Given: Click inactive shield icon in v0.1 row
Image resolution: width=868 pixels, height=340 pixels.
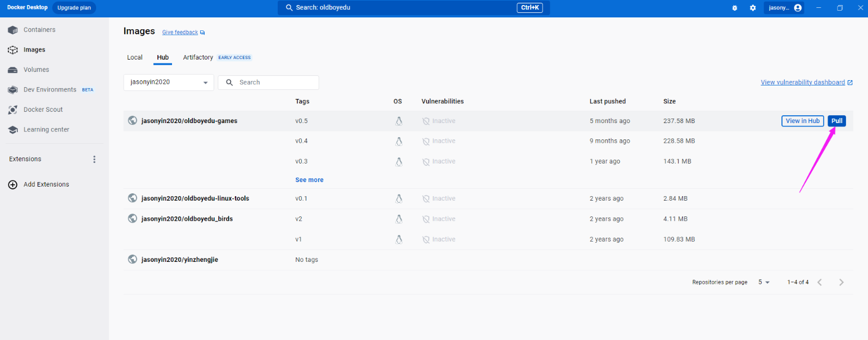Looking at the screenshot, I should (x=426, y=198).
